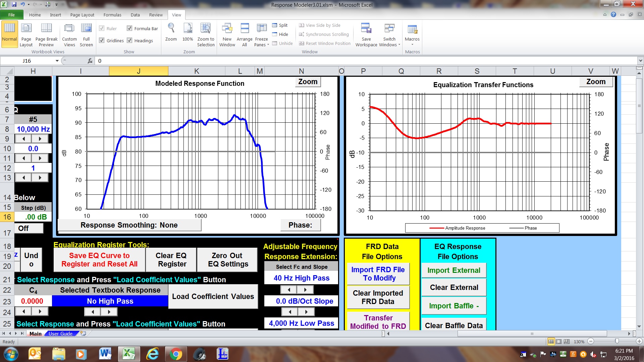Insert a new worksheet tab
This screenshot has width=644, height=362.
83,334
